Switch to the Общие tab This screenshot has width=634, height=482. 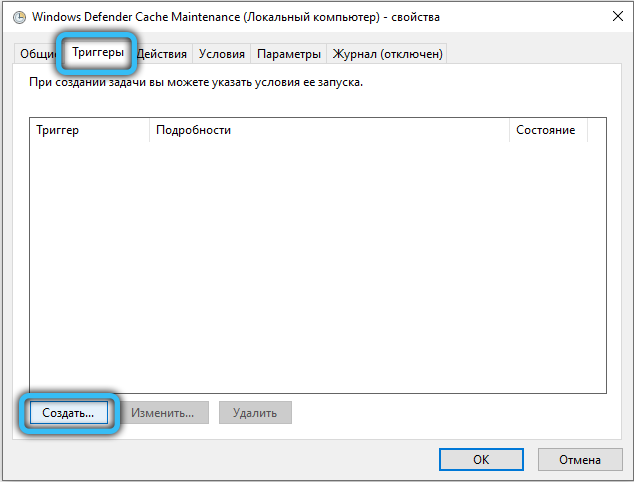pos(37,54)
